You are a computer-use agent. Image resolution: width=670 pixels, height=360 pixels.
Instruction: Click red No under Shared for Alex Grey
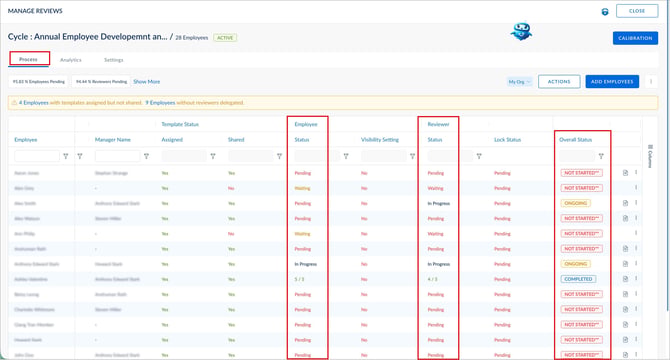click(x=231, y=188)
